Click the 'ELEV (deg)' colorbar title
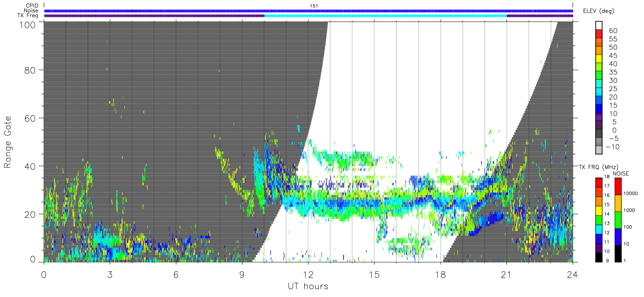The width and height of the screenshot is (644, 297). click(x=598, y=11)
